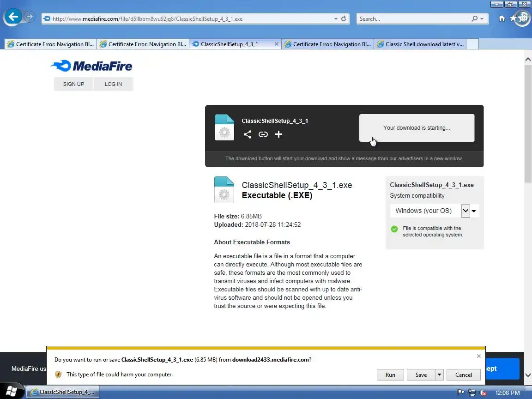532x399 pixels.
Task: Click the search magnifier icon
Action: click(x=474, y=18)
